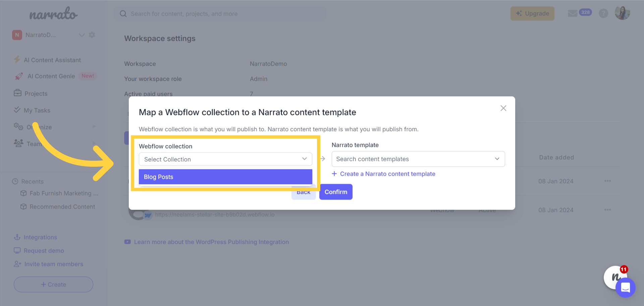Click the Request demo monitor icon
The image size is (644, 306).
click(x=17, y=251)
